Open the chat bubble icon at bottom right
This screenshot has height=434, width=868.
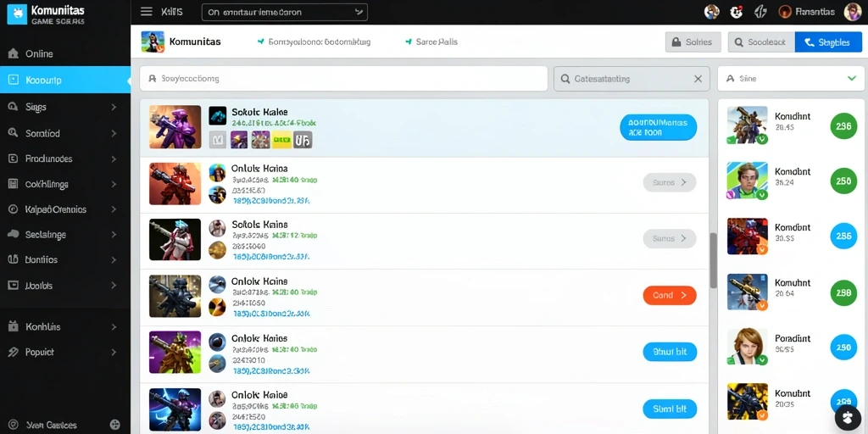pyautogui.click(x=848, y=416)
